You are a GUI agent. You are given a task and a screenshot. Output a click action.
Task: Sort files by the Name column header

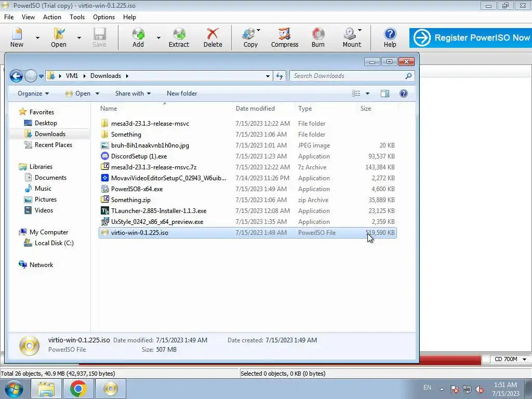109,109
